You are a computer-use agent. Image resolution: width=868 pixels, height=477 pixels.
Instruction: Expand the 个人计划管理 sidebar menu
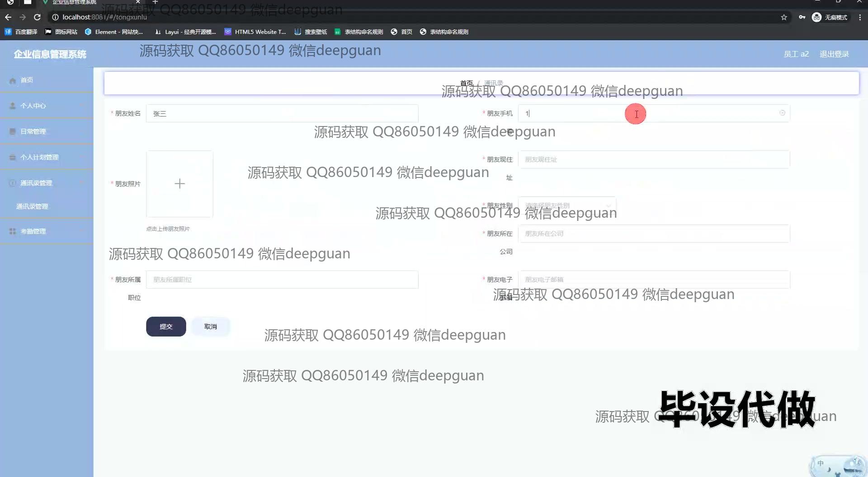(47, 157)
